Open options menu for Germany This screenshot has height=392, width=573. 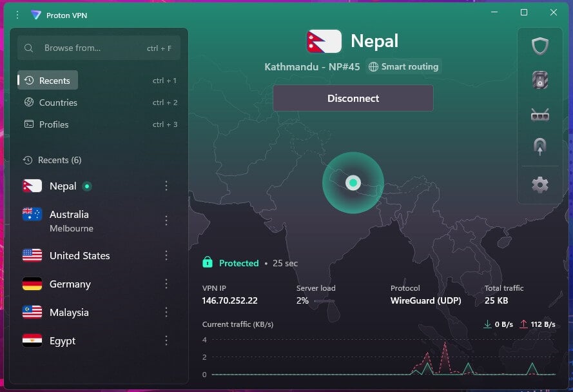pyautogui.click(x=166, y=284)
